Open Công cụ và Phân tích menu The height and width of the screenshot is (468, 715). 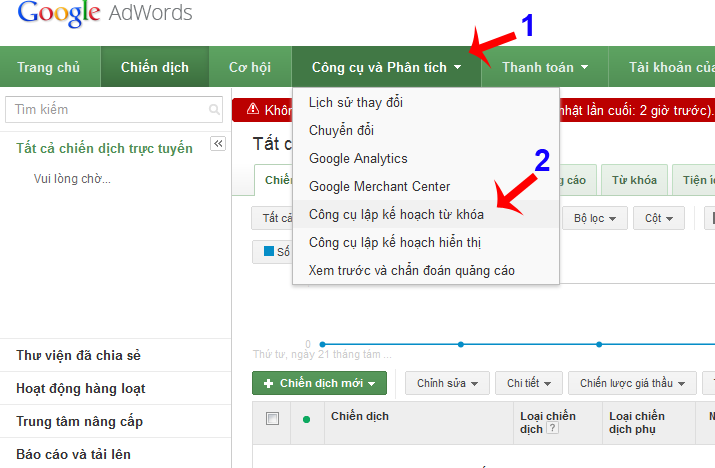(387, 67)
